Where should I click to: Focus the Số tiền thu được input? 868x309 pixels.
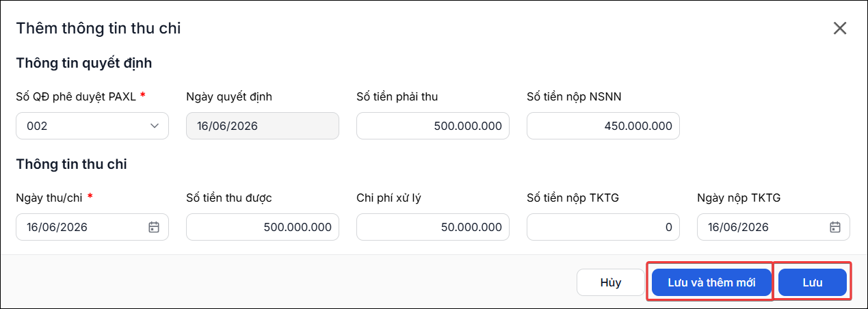tap(263, 227)
